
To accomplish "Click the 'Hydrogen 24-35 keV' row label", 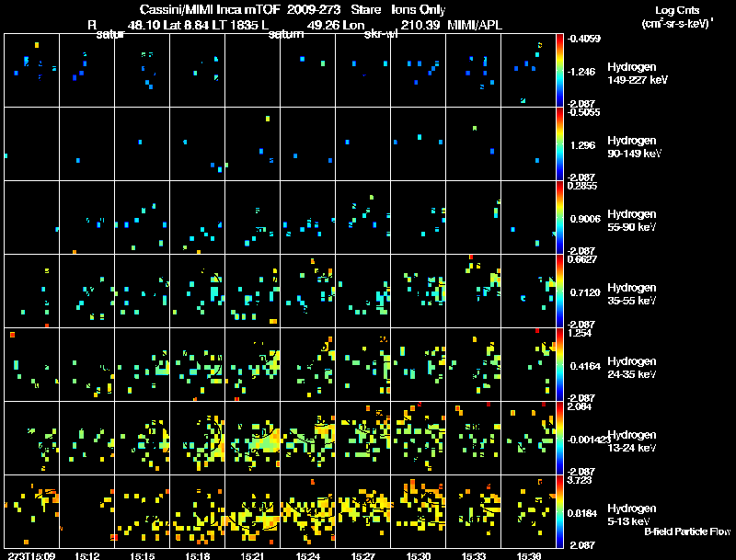I will pyautogui.click(x=631, y=368).
